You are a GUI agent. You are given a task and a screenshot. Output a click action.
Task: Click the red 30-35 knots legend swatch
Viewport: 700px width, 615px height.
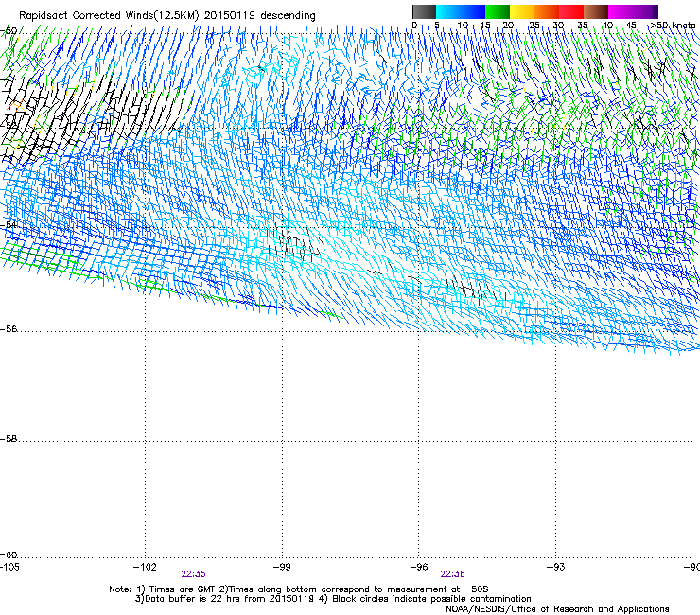[x=571, y=11]
